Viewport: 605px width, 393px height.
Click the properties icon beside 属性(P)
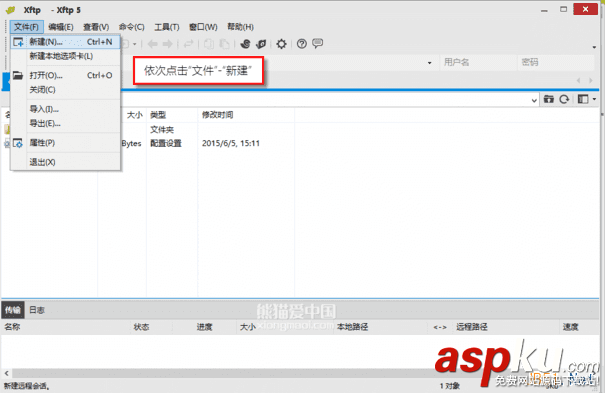point(18,143)
